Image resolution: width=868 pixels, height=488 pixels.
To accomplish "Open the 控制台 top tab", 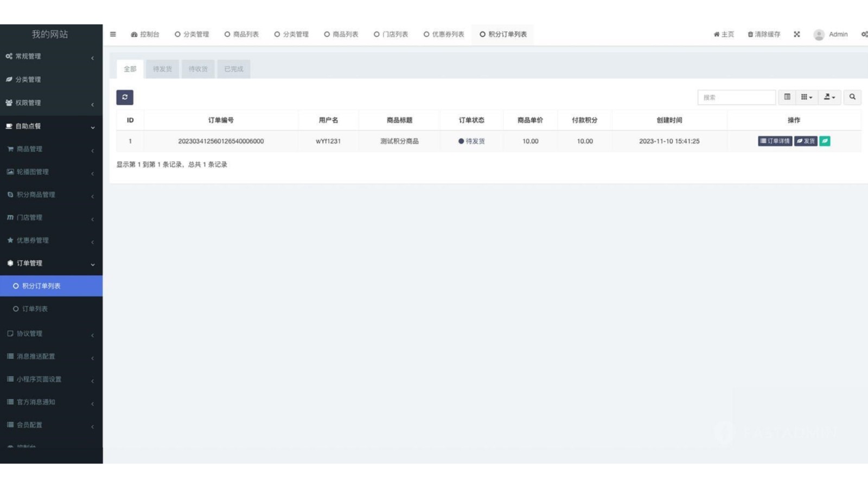I will tap(145, 34).
